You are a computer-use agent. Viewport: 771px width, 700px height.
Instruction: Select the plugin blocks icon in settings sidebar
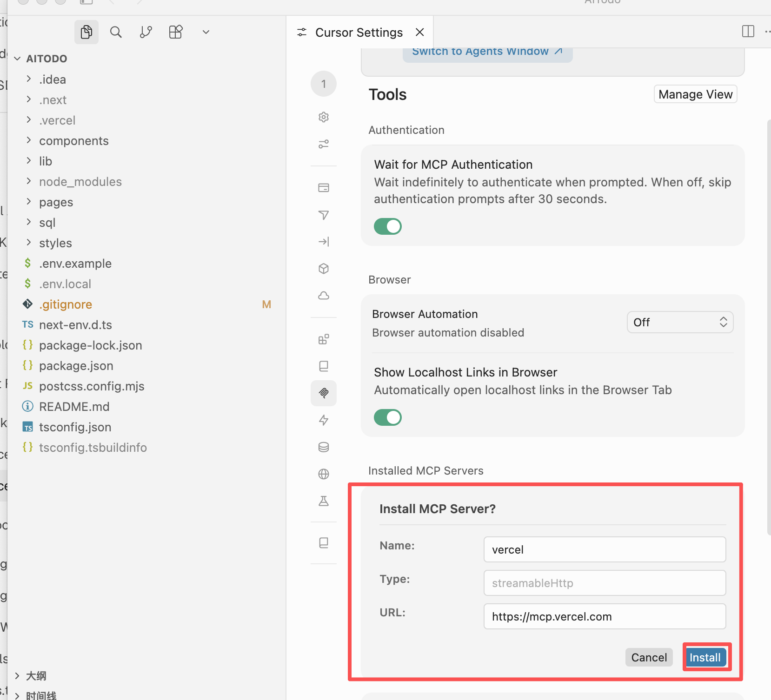[324, 339]
